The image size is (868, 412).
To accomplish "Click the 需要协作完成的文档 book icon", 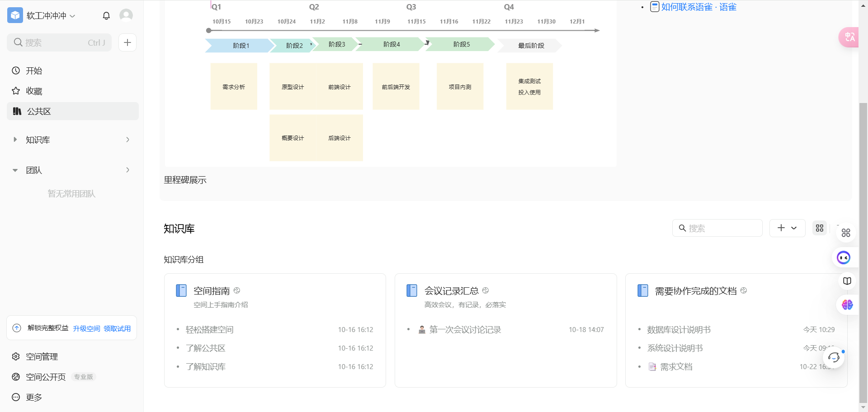I will pyautogui.click(x=643, y=290).
